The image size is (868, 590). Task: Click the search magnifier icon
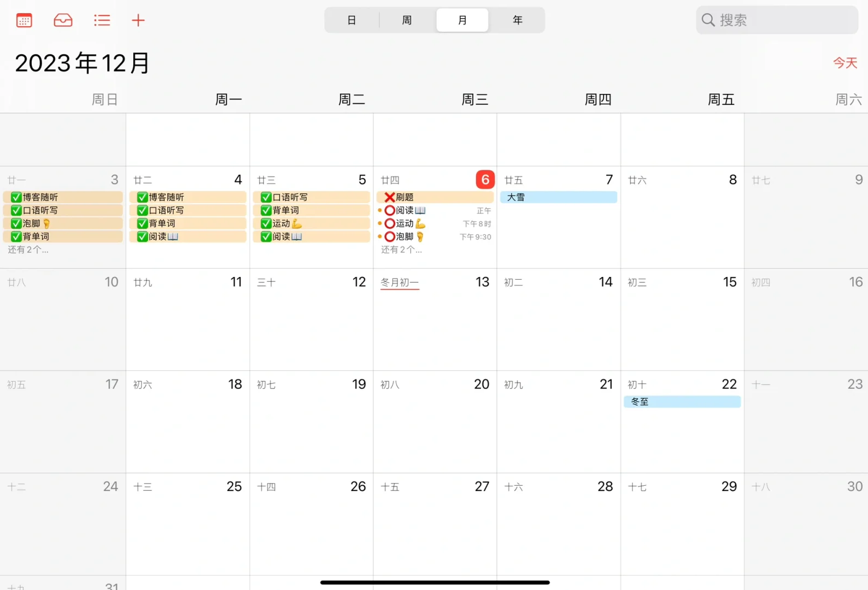pos(708,20)
